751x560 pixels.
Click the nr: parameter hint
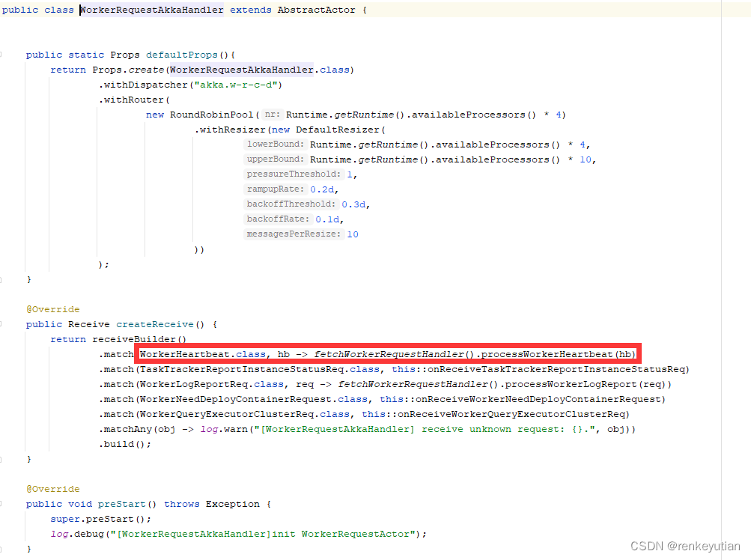pos(273,115)
